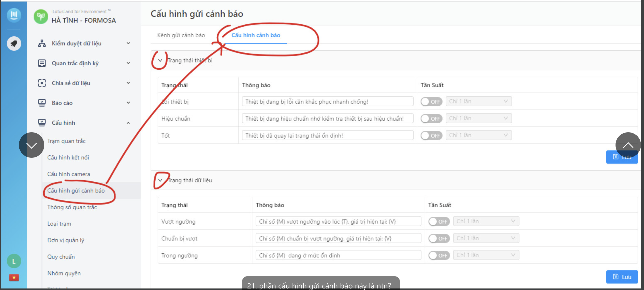Click the Kiểm duyệt dữ liệu hierarchy icon

tap(42, 43)
